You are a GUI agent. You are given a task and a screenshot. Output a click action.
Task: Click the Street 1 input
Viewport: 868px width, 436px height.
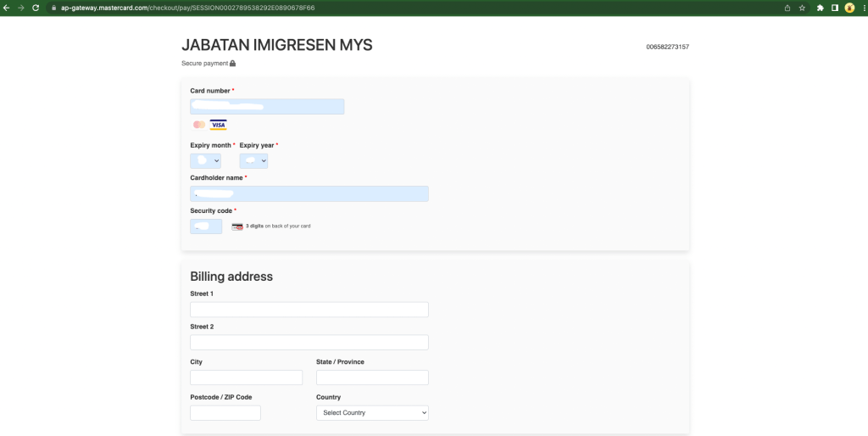pos(309,309)
